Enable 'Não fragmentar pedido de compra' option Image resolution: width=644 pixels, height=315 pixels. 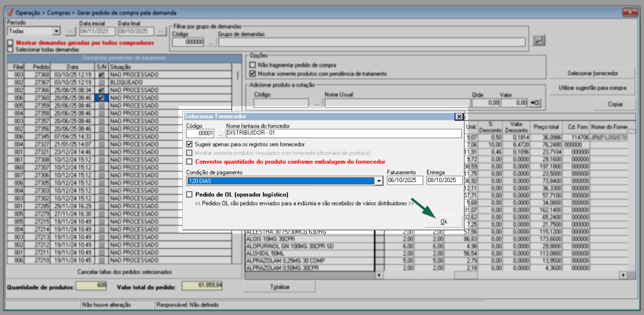(x=253, y=65)
